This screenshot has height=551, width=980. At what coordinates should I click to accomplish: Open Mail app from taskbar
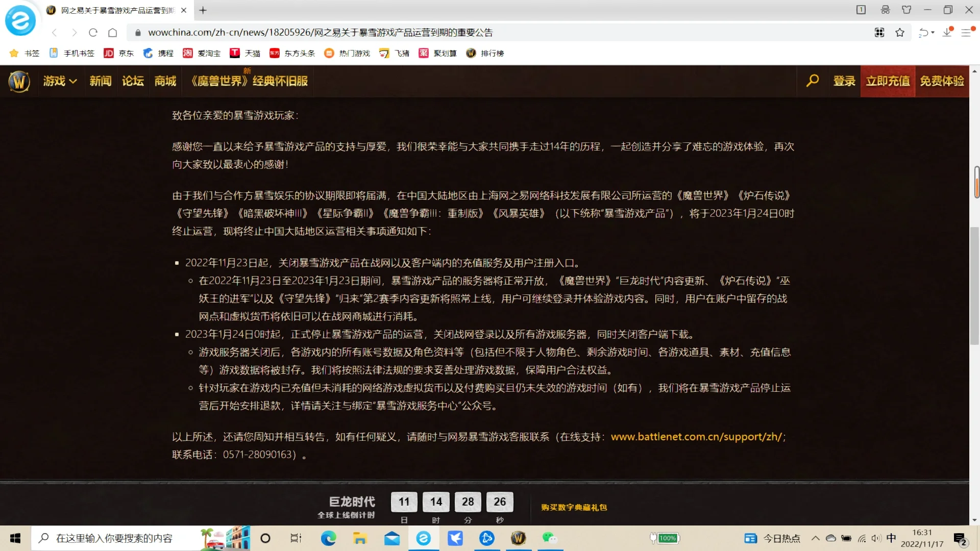392,538
